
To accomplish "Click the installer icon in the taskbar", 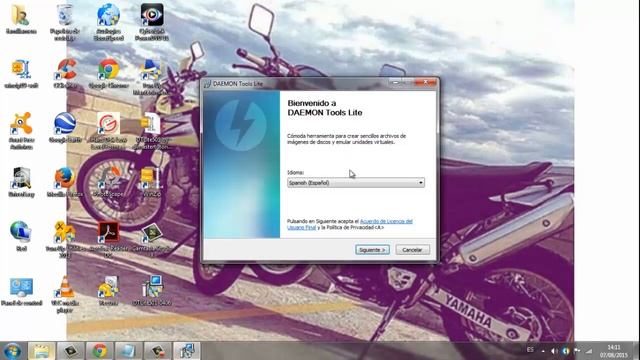I will 187,351.
